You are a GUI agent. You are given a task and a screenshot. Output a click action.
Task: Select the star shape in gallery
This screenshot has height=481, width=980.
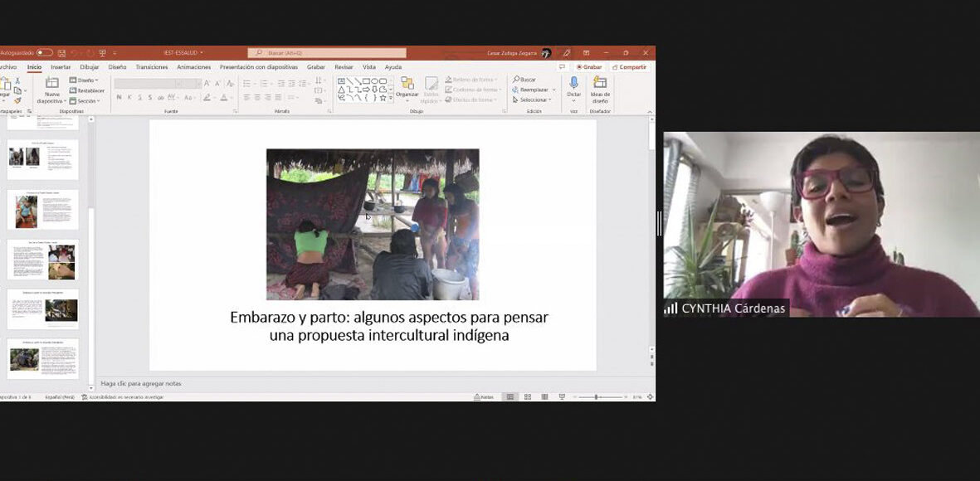pyautogui.click(x=383, y=98)
